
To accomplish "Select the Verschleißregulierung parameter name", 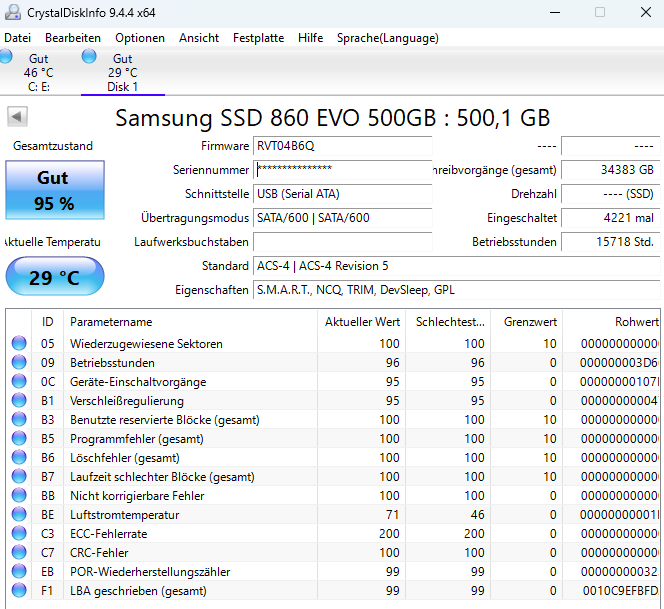I will click(x=127, y=401).
